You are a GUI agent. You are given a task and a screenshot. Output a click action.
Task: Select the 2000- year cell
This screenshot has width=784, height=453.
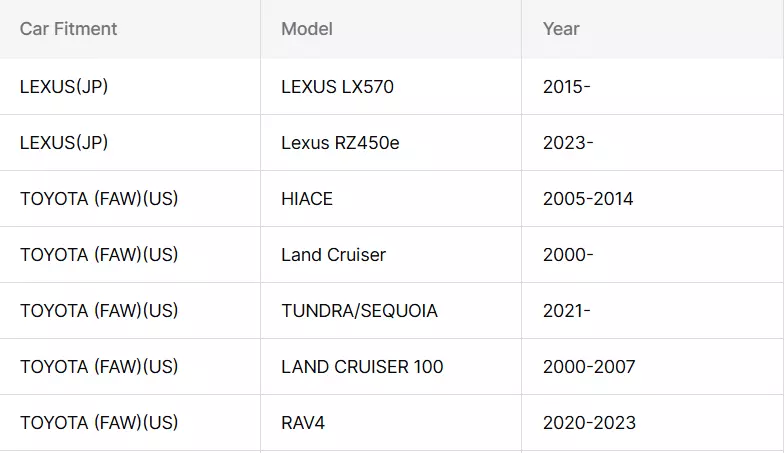pos(652,254)
